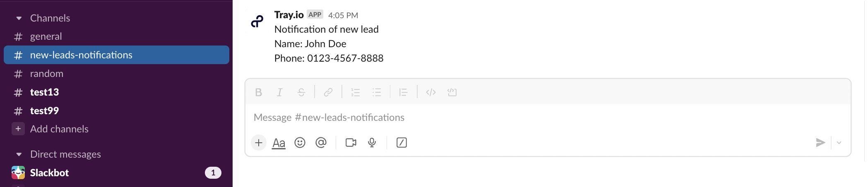Toggle bold formatting in composer

click(x=259, y=92)
